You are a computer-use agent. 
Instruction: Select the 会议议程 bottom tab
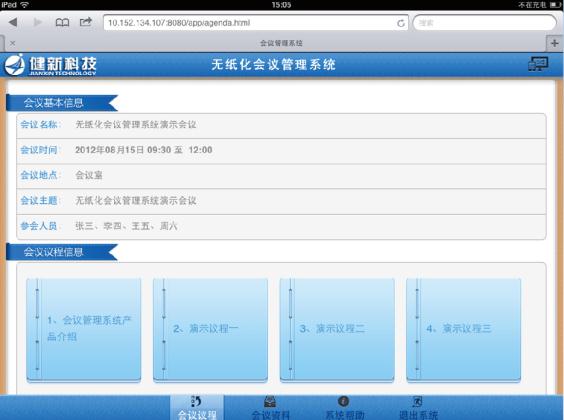[x=197, y=407]
